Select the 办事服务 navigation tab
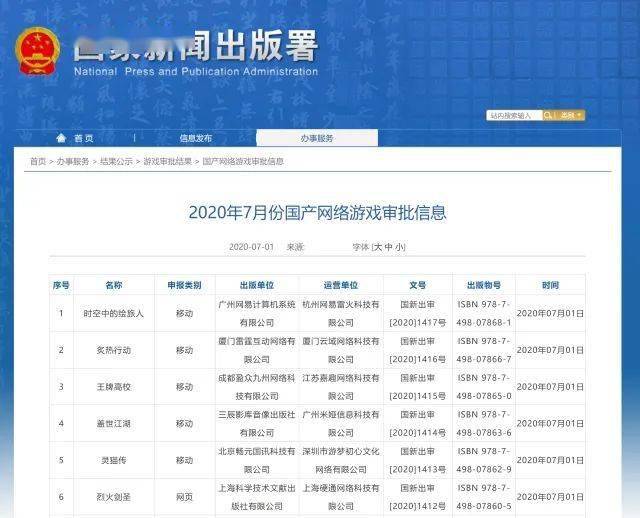640x518 pixels. (317, 138)
